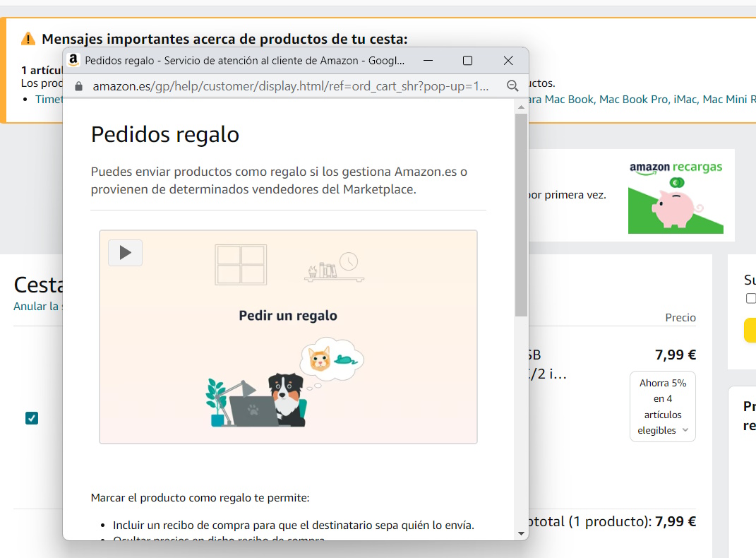756x558 pixels.
Task: Click 'Mensajes importantes acerca de productos' heading
Action: coord(224,39)
